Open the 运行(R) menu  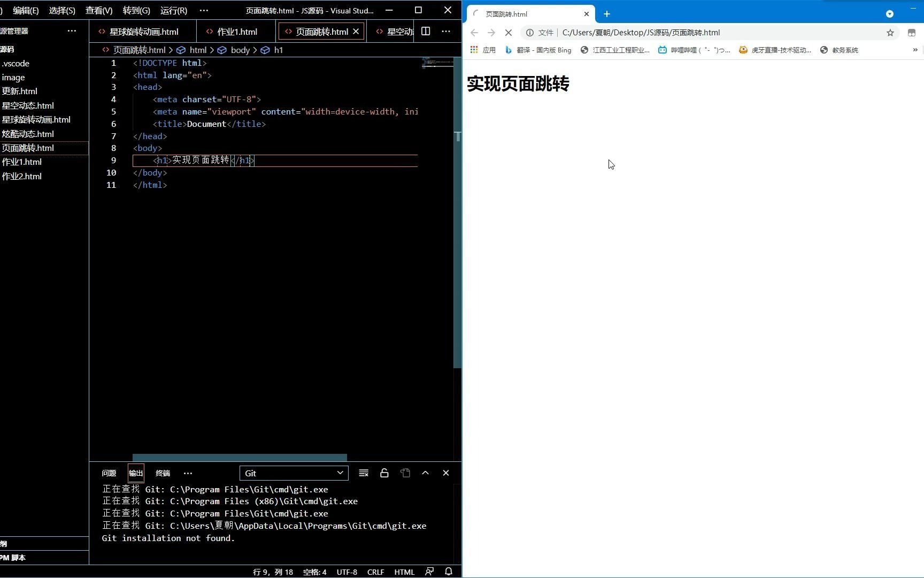click(x=174, y=10)
